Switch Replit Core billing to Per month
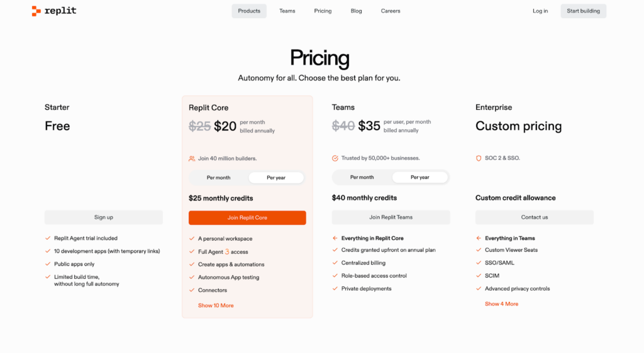This screenshot has height=353, width=644. point(218,178)
